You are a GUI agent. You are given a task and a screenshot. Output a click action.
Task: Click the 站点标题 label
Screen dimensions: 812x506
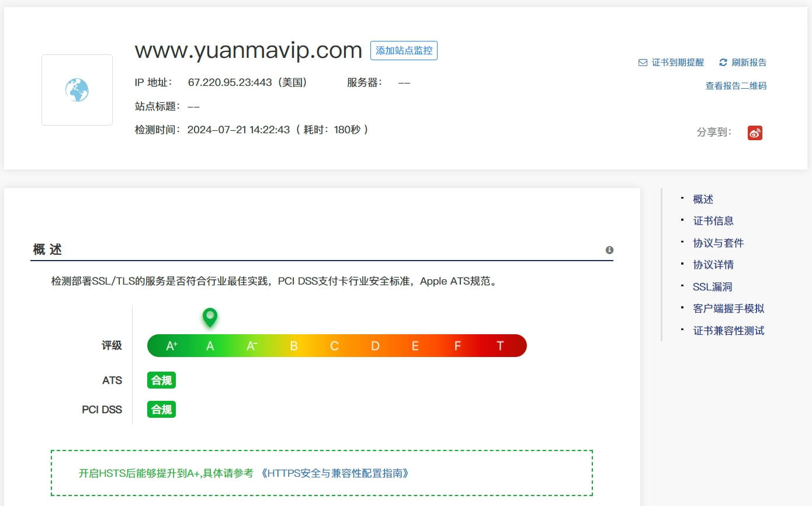(x=156, y=106)
